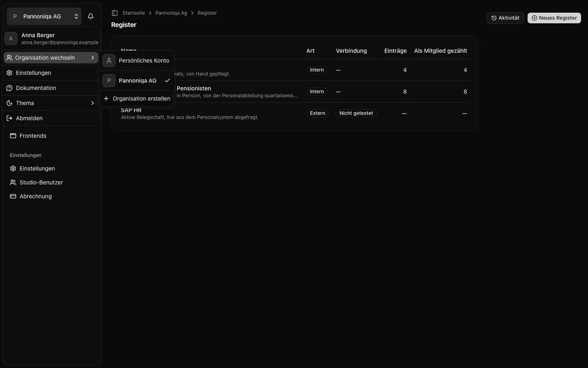The width and height of the screenshot is (588, 368).
Task: Click the Thema moon icon
Action: (9, 103)
